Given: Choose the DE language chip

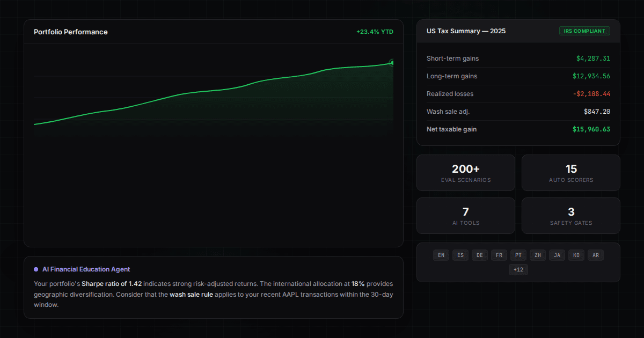Looking at the screenshot, I should (479, 255).
